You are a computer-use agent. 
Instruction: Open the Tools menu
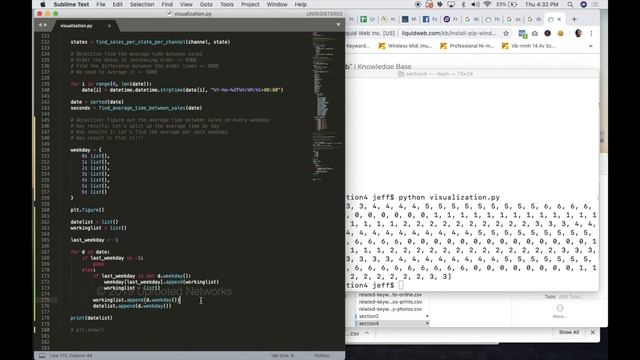tap(227, 4)
